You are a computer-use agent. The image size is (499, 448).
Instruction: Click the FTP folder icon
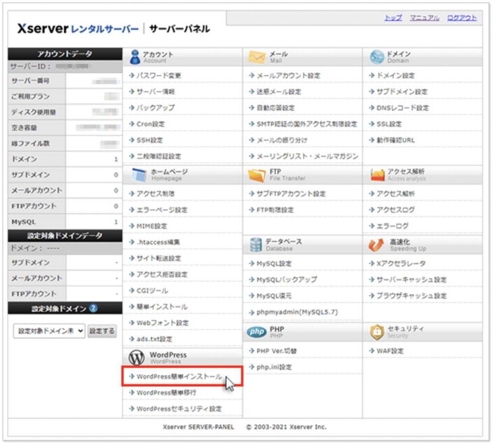[x=256, y=175]
